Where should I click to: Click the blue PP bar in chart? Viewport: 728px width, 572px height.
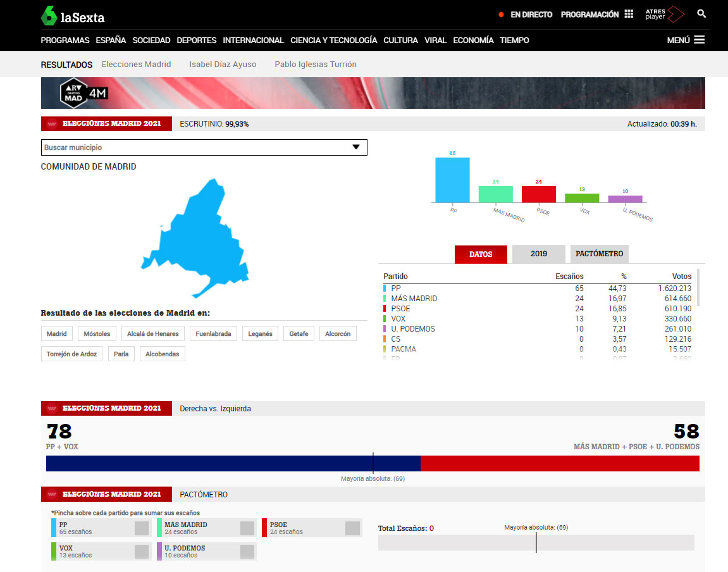pyautogui.click(x=452, y=180)
